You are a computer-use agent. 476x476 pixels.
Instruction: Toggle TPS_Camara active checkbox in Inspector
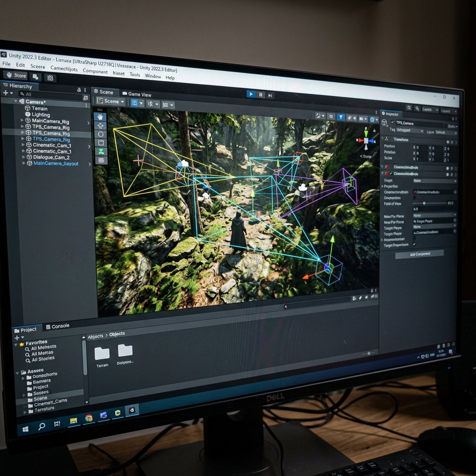392,122
